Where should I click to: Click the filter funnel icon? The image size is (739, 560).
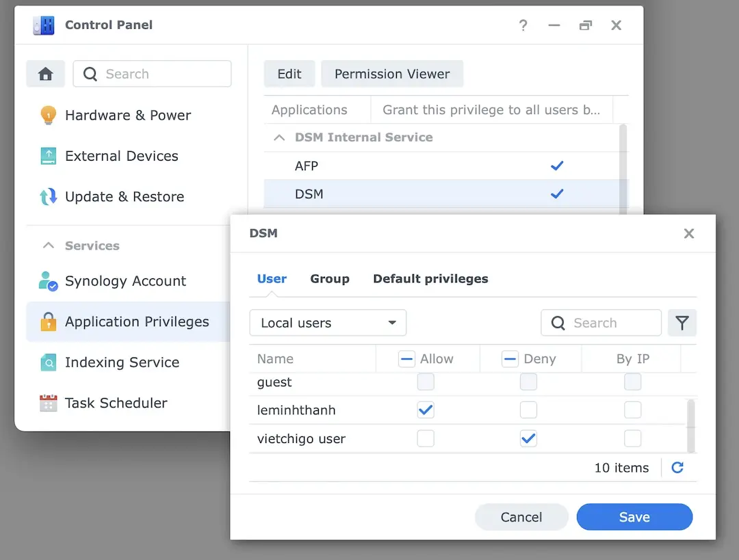coord(682,323)
